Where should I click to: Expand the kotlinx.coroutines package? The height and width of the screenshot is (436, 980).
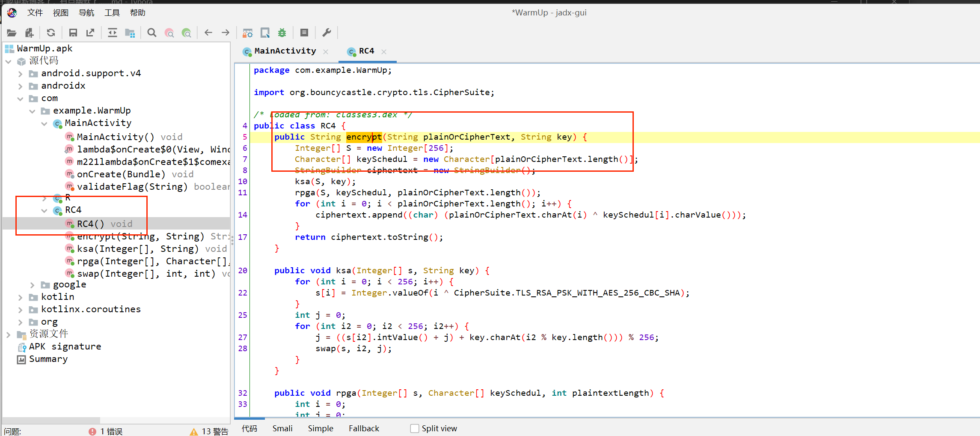pyautogui.click(x=20, y=310)
